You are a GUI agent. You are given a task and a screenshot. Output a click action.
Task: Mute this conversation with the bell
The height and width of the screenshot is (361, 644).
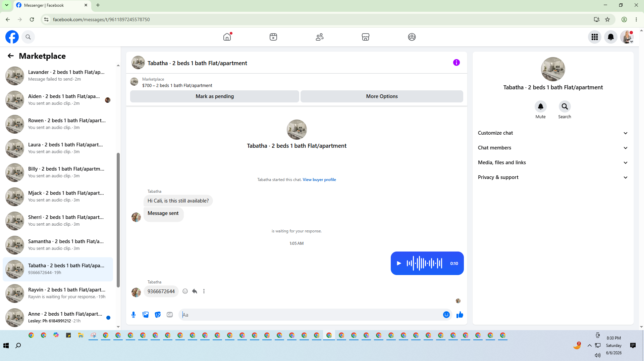click(x=540, y=106)
